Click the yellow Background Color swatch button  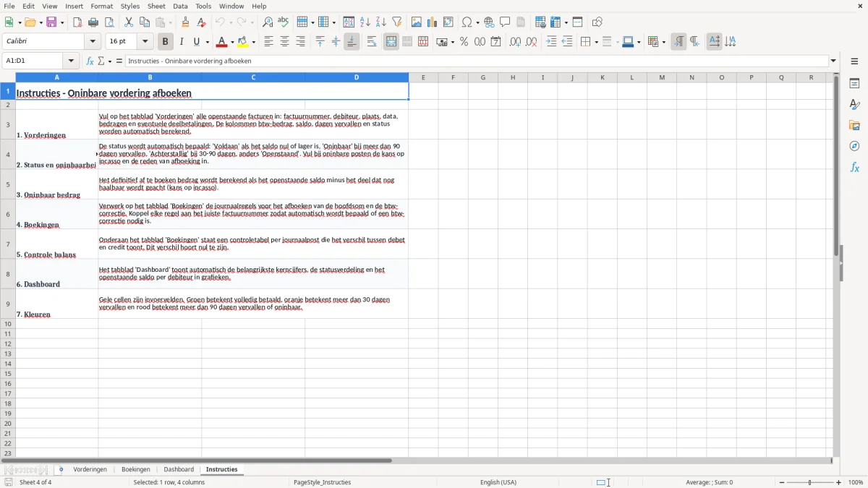coord(244,42)
